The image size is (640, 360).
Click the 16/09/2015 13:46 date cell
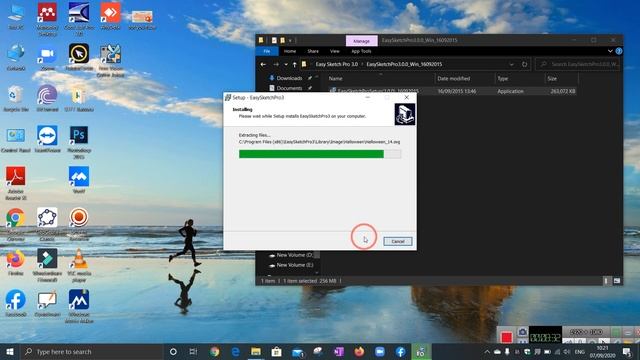click(457, 91)
